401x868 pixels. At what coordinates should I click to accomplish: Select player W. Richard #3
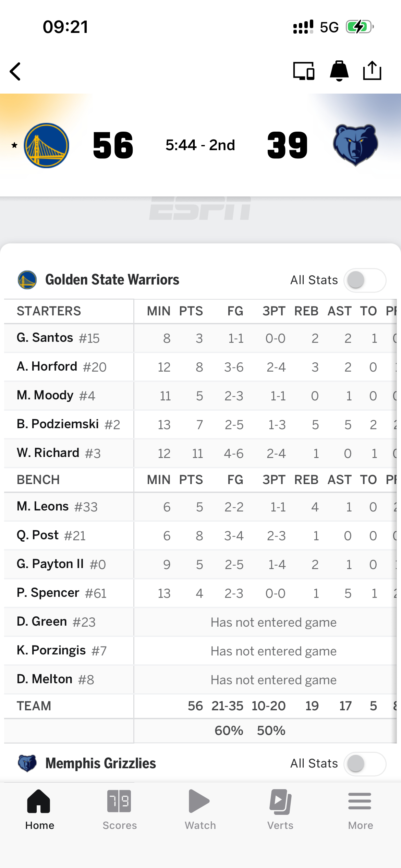59,453
